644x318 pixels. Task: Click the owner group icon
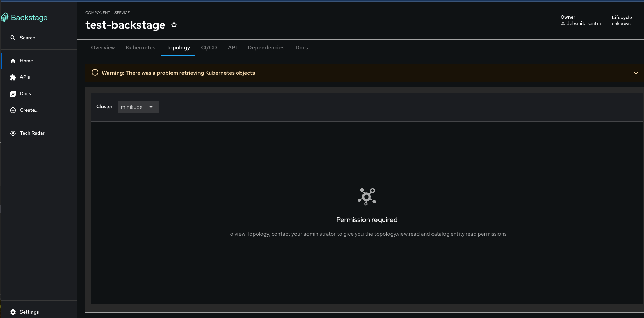[563, 24]
